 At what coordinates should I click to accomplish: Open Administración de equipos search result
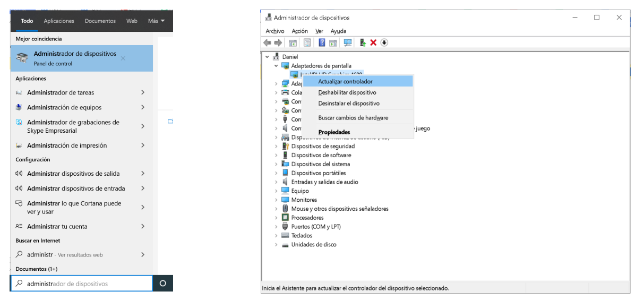click(x=82, y=107)
